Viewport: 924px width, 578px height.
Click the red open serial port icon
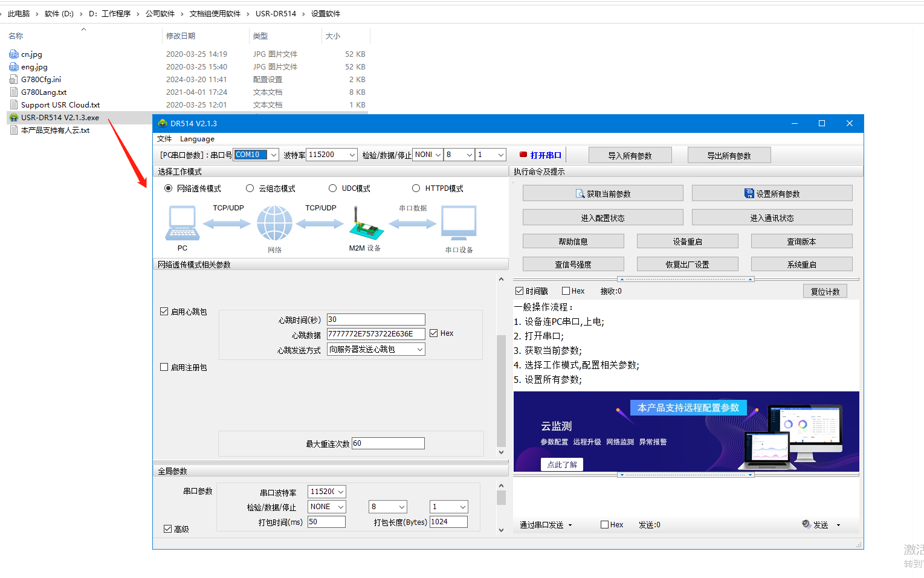coord(523,155)
